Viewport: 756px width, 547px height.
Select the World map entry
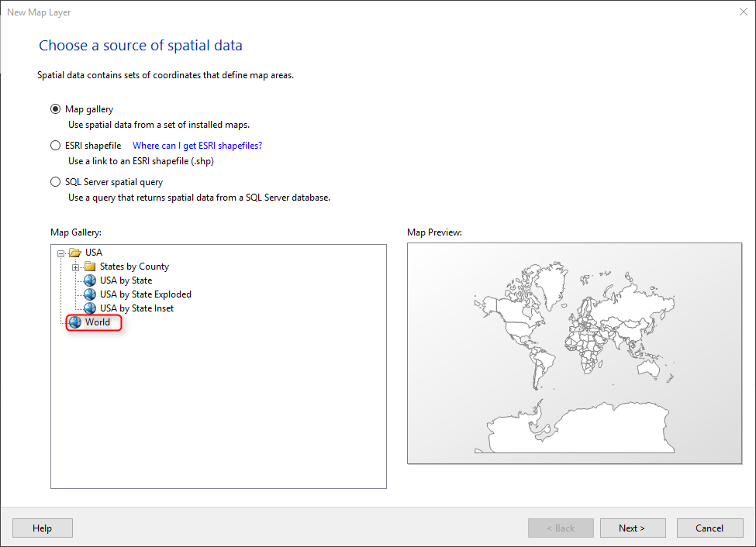(x=98, y=322)
